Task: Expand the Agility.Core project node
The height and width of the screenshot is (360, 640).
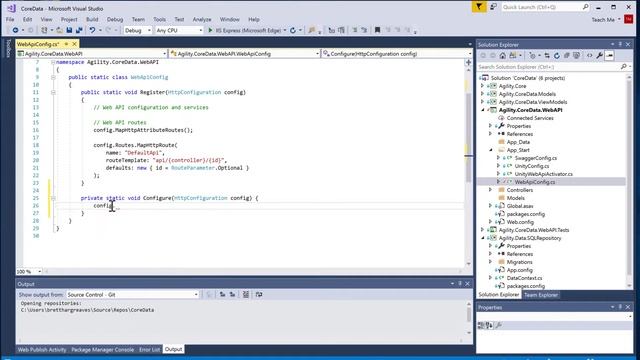Action: click(482, 86)
